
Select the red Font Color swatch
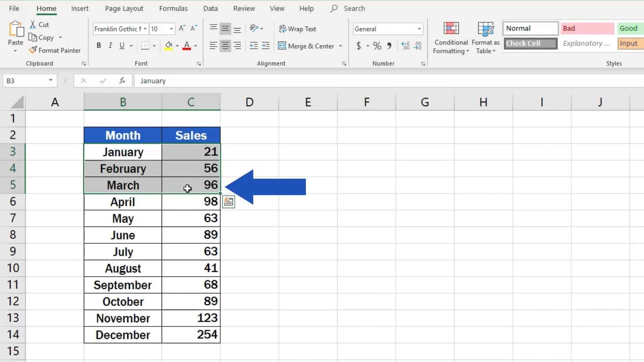[187, 46]
